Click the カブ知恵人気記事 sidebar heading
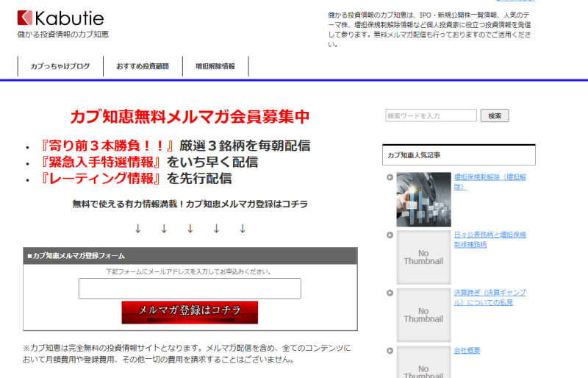 click(x=459, y=155)
